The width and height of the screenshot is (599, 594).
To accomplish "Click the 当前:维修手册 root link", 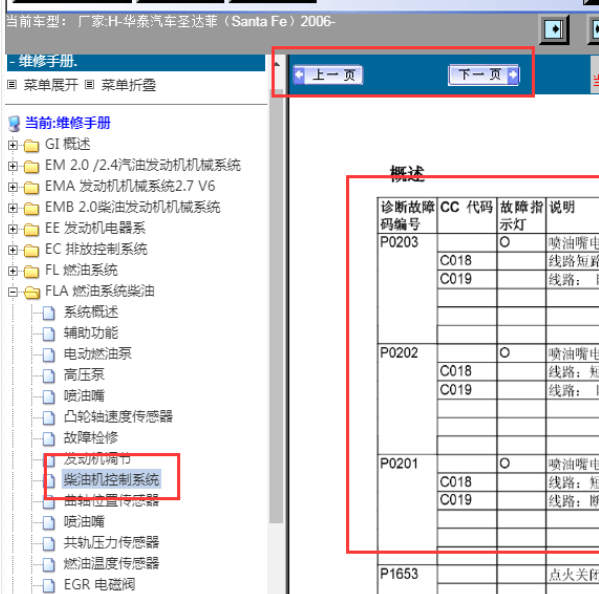I will click(x=68, y=123).
